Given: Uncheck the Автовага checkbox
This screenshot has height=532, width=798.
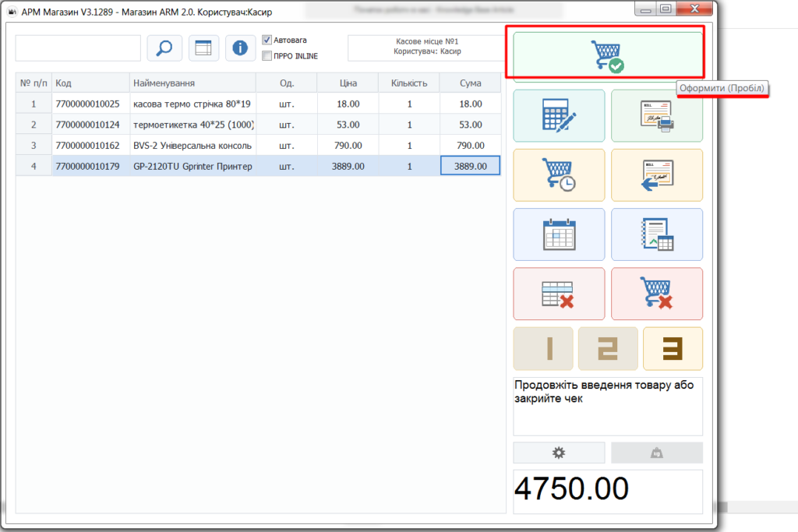Looking at the screenshot, I should (x=267, y=40).
